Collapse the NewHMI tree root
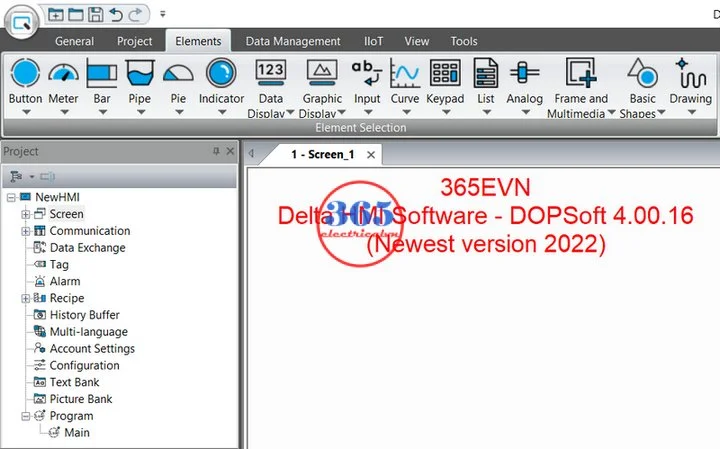The height and width of the screenshot is (449, 720). click(11, 197)
